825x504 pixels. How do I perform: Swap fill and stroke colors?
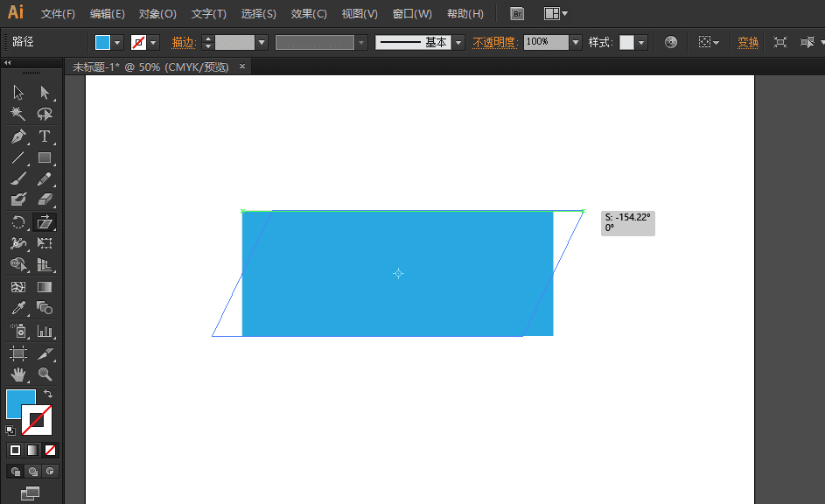pyautogui.click(x=48, y=394)
